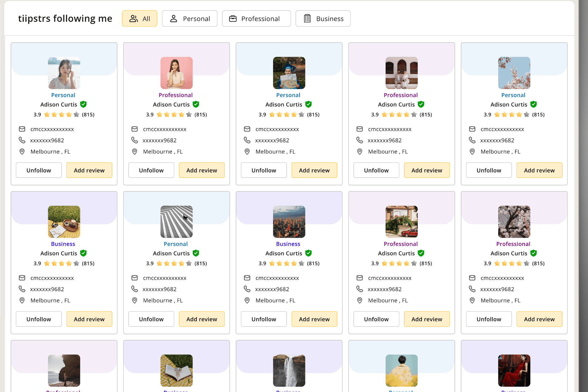Open the striped crosswalk profile thumbnail
The width and height of the screenshot is (588, 392).
tap(176, 222)
